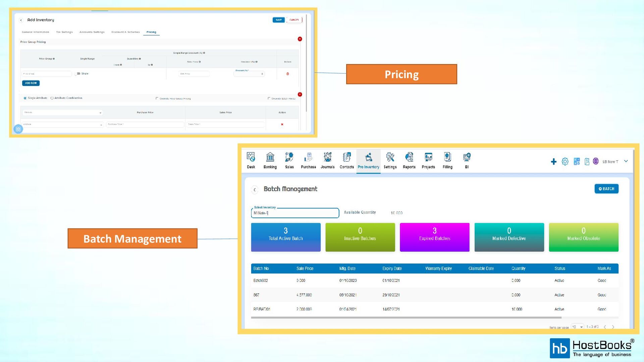Switch to the Tax Settings tab
Screen dimensions: 644x362
pos(64,32)
